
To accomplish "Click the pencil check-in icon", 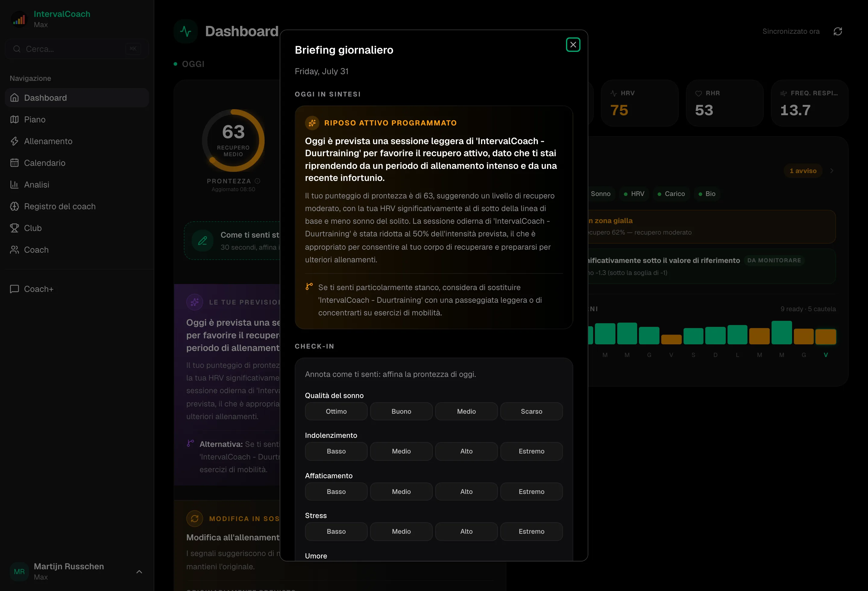I will (203, 241).
